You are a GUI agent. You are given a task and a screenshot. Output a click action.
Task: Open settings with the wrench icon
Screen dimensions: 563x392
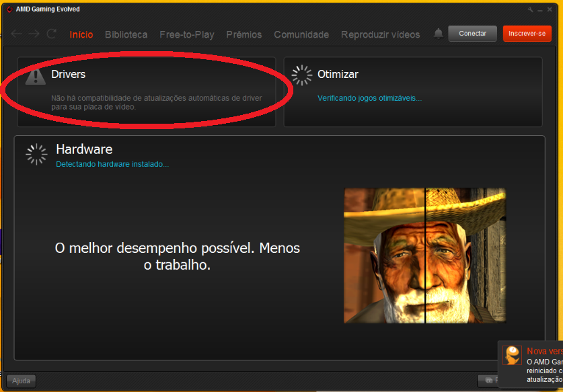pyautogui.click(x=531, y=9)
